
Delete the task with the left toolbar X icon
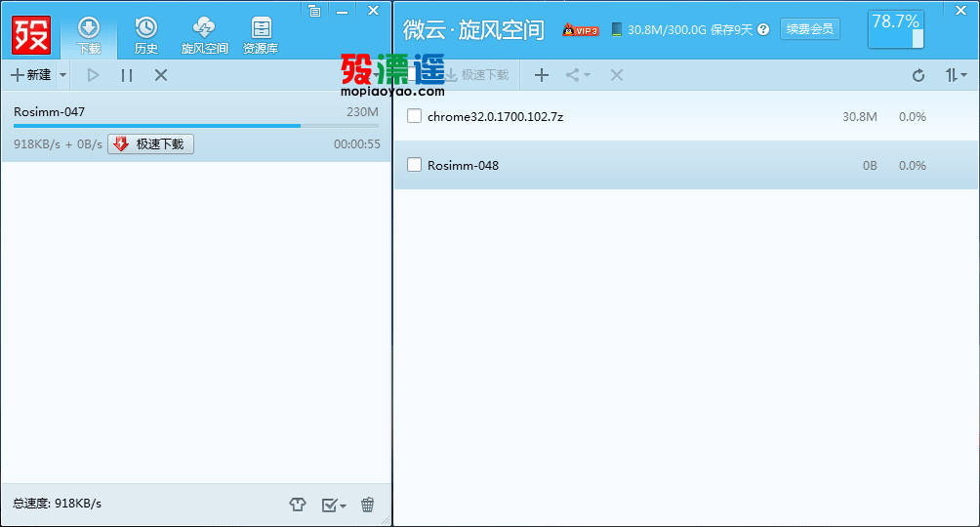161,75
